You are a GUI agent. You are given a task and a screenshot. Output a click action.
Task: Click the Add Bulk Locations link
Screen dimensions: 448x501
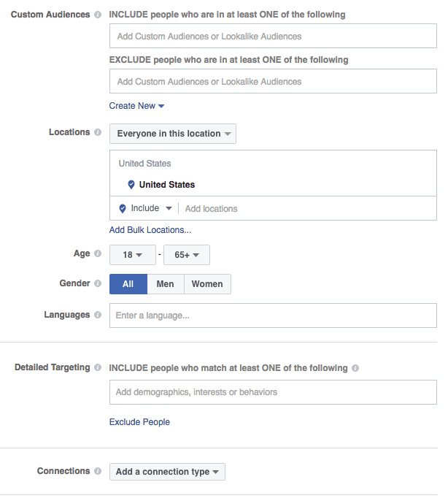[150, 230]
